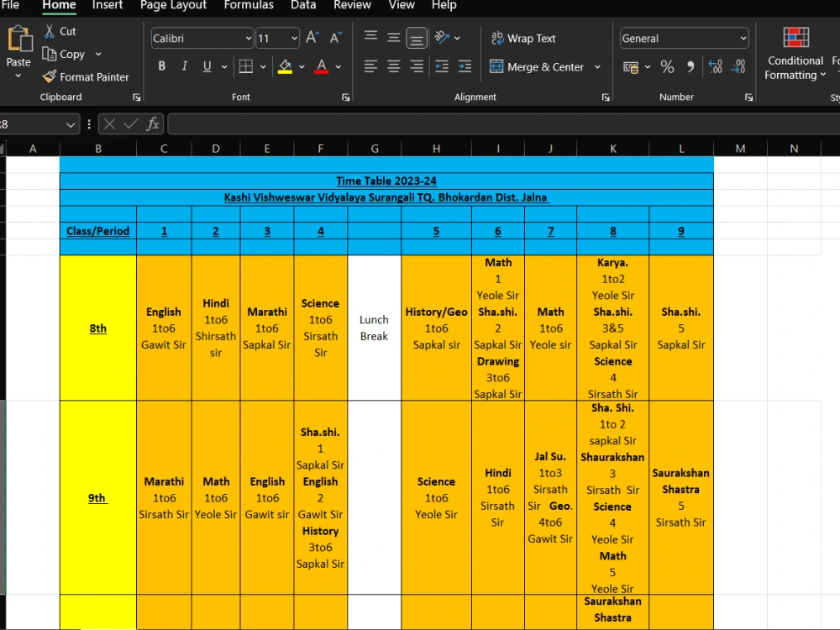Select Bottom Align icon
This screenshot has width=840, height=630.
point(417,38)
